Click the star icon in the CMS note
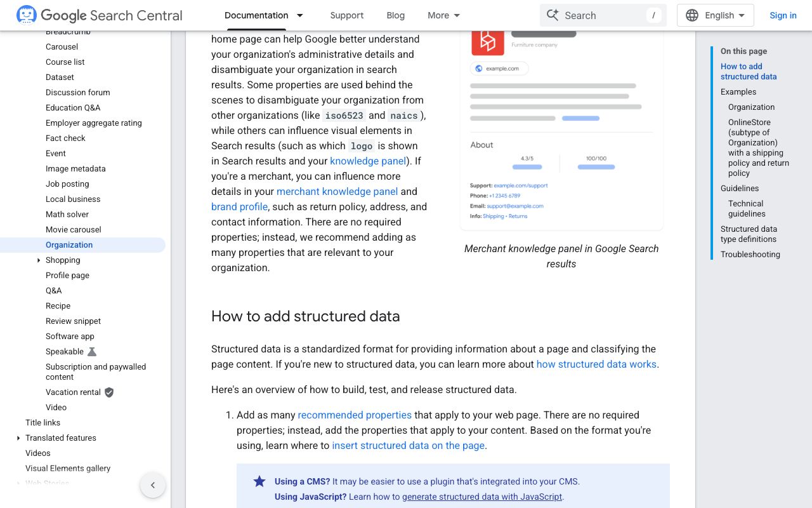 [x=259, y=481]
